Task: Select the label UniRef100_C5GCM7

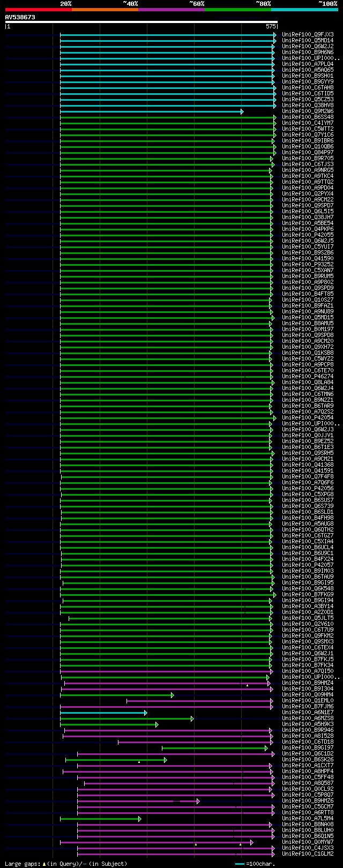Action: (308, 807)
